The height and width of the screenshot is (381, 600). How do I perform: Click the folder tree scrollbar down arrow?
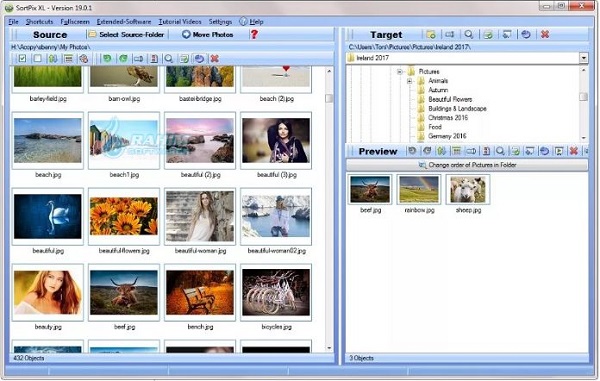[584, 138]
